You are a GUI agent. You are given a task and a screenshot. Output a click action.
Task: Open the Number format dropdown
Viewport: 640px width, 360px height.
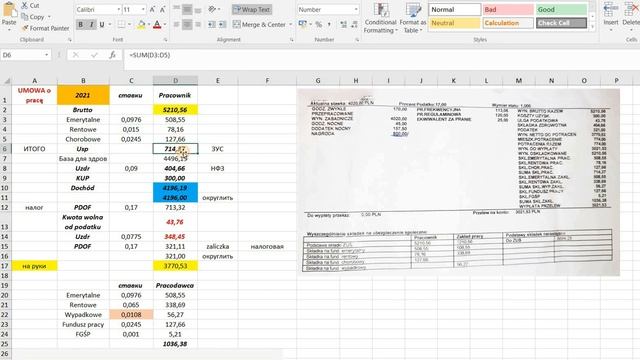tap(356, 9)
